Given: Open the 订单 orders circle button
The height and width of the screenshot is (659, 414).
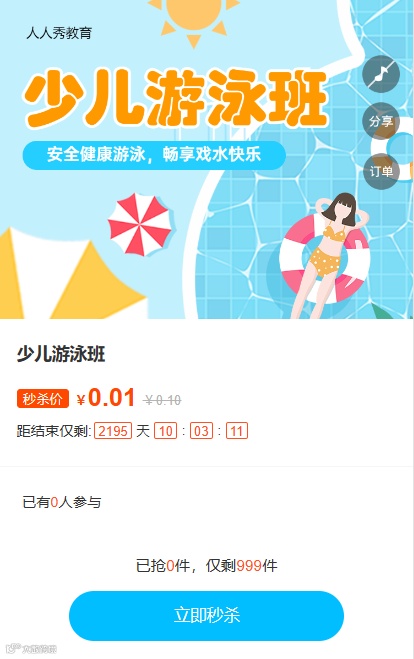Looking at the screenshot, I should point(381,171).
